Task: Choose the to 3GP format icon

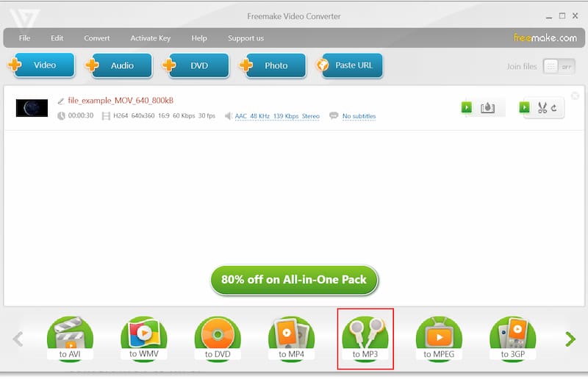Action: 513,339
